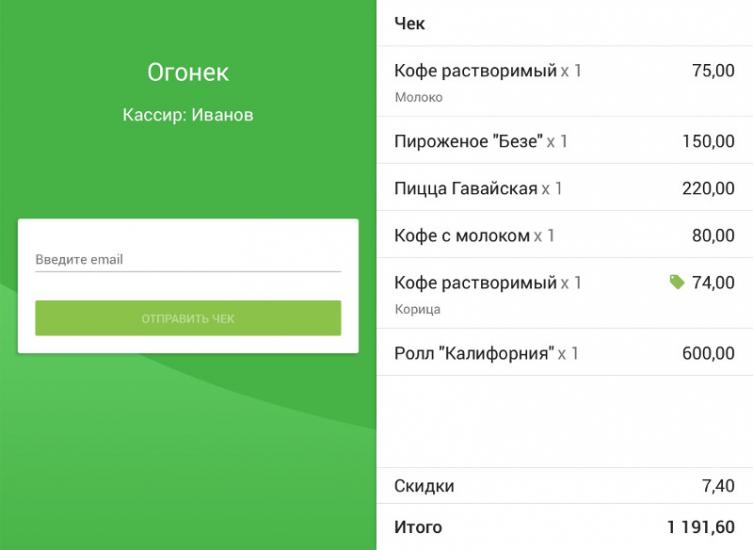Click the discount amount '7,40'
Viewport: 753px width, 550px height.
pyautogui.click(x=718, y=486)
